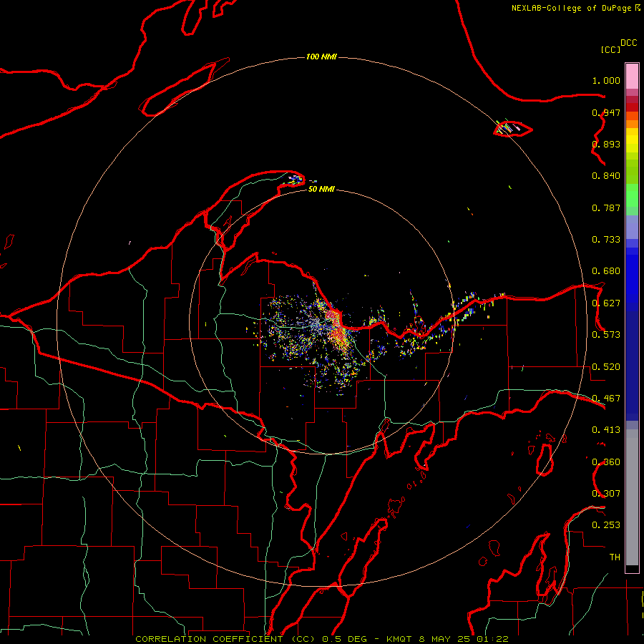Screen dimensions: 644x644
Task: Pick the bright green segment of color bar
Action: (x=632, y=195)
